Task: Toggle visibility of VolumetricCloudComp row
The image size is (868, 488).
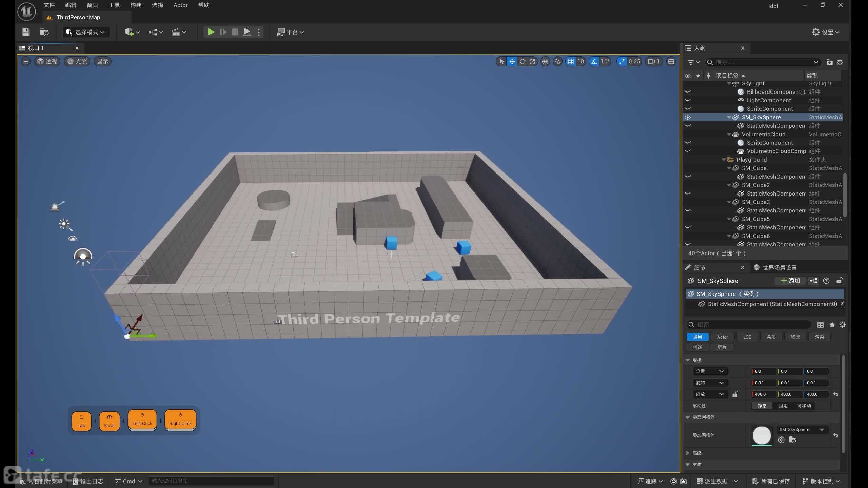Action: (x=688, y=151)
